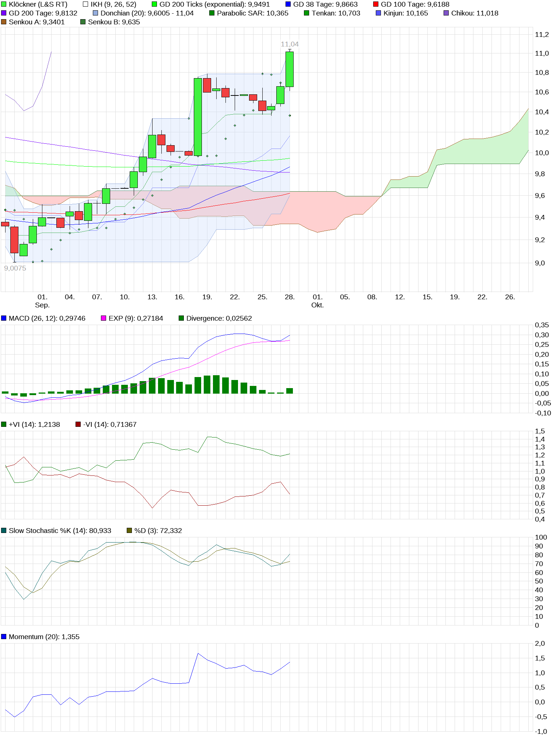Click the '9,0' price axis value
The height and width of the screenshot is (739, 560).
tap(540, 263)
